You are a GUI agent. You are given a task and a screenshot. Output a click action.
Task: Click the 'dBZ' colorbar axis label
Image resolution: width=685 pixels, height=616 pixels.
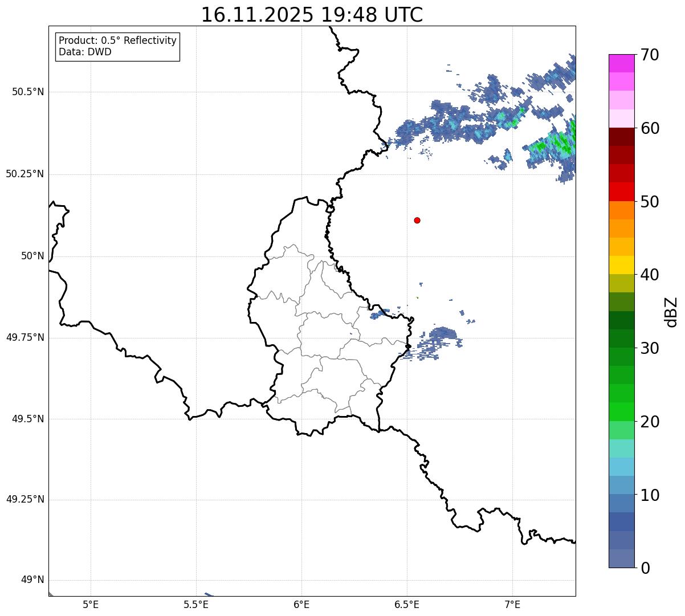coord(671,311)
